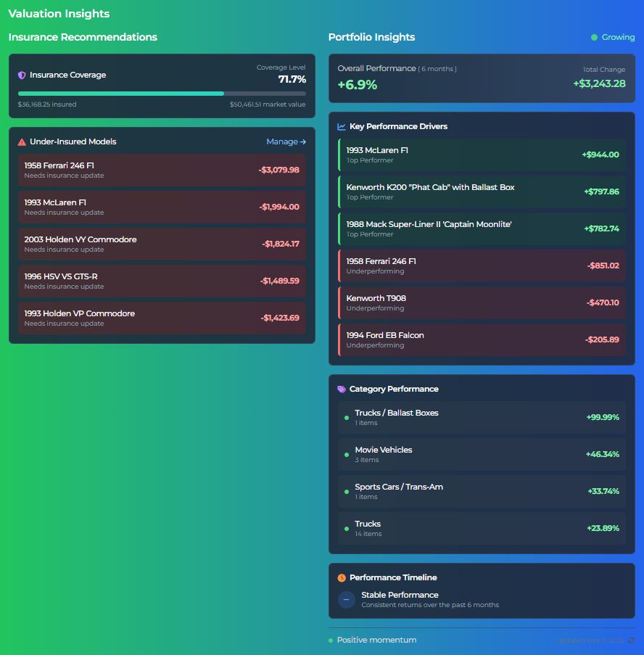Click the 2003 Holden VY Commodore under-insured row

tap(162, 244)
